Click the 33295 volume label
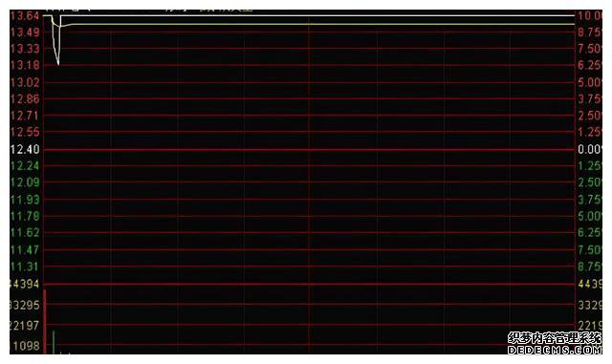The image size is (612, 364). (x=25, y=305)
